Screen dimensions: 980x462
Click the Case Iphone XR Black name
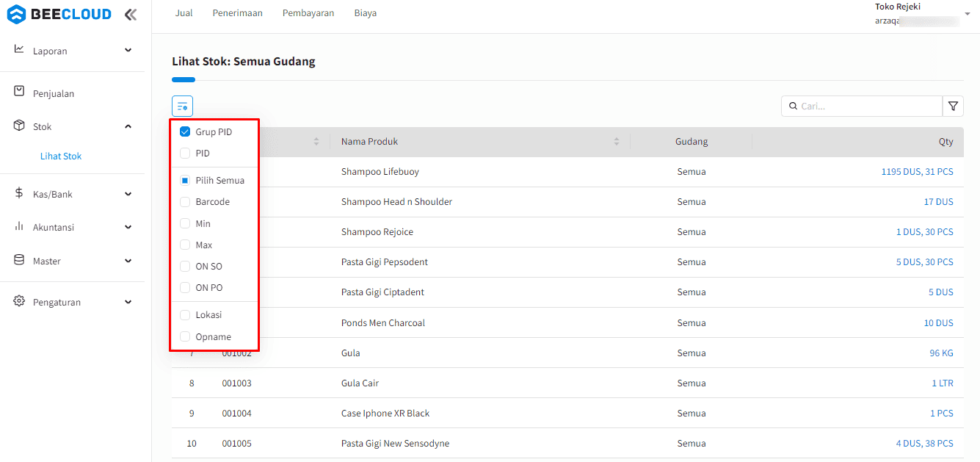point(385,414)
